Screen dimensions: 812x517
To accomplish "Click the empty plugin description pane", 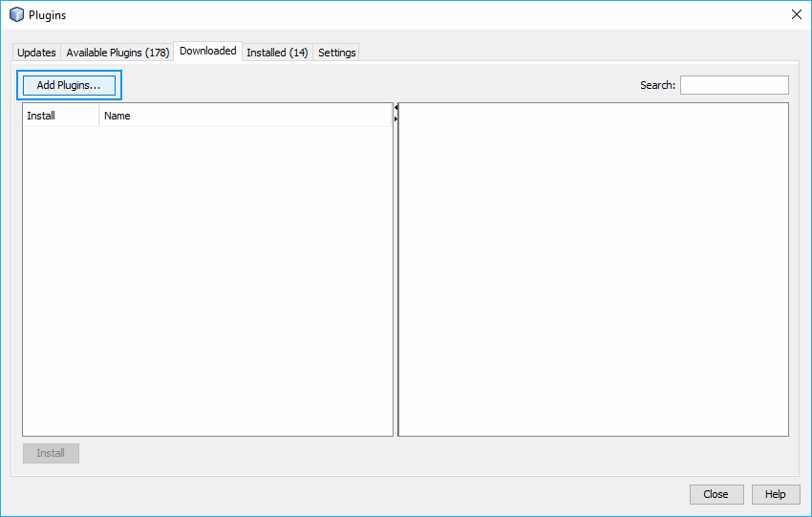I will pyautogui.click(x=593, y=269).
